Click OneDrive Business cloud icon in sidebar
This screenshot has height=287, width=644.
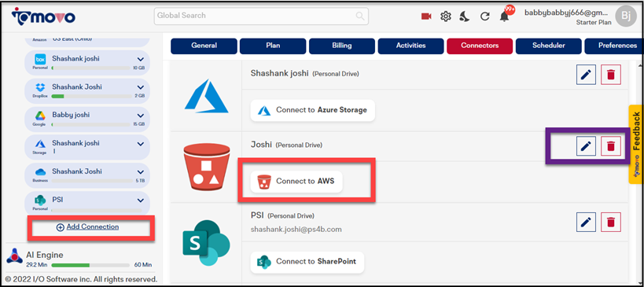coord(40,172)
